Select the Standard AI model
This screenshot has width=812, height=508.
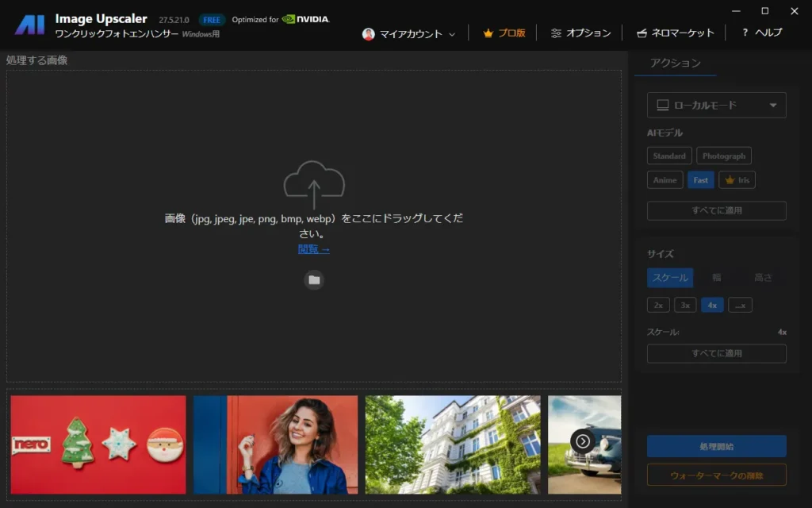tap(669, 156)
